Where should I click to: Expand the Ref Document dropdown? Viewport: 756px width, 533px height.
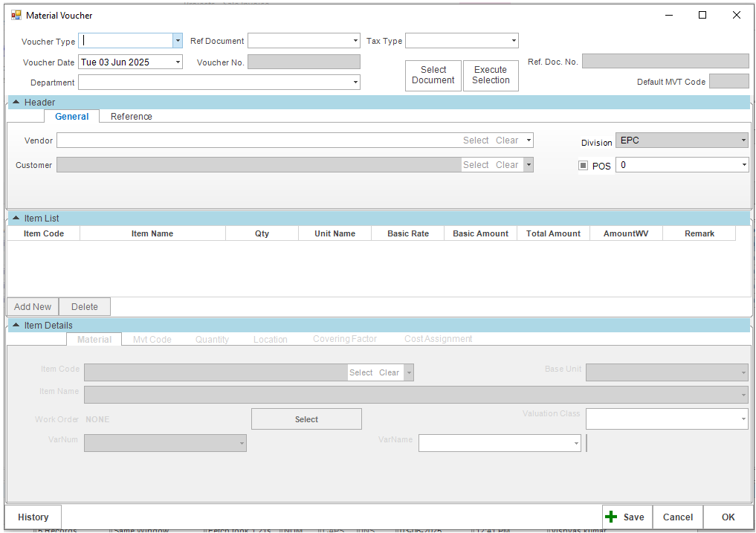click(356, 41)
